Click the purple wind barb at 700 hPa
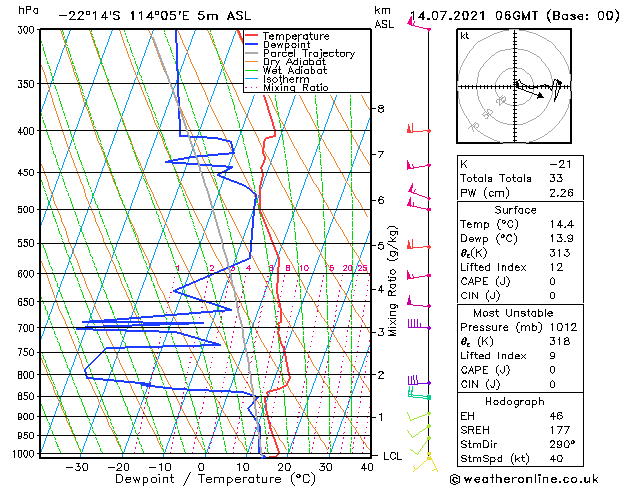The width and height of the screenshot is (629, 486). click(x=419, y=324)
